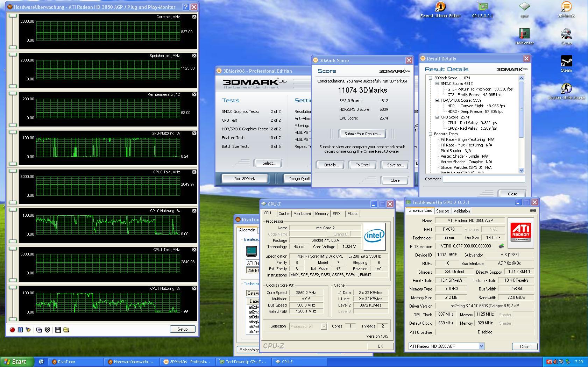The height and width of the screenshot is (367, 588).
Task: Close the Coretakt, MHz graph
Action: point(194,17)
